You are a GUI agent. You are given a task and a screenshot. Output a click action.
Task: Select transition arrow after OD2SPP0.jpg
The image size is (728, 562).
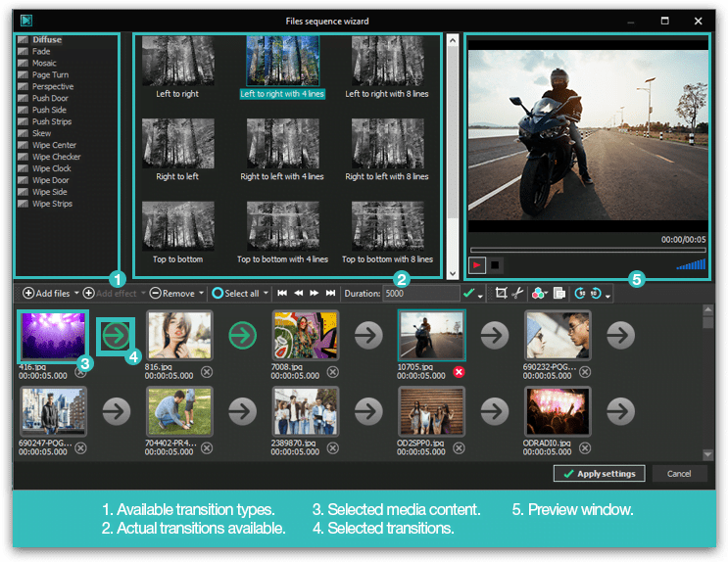495,411
